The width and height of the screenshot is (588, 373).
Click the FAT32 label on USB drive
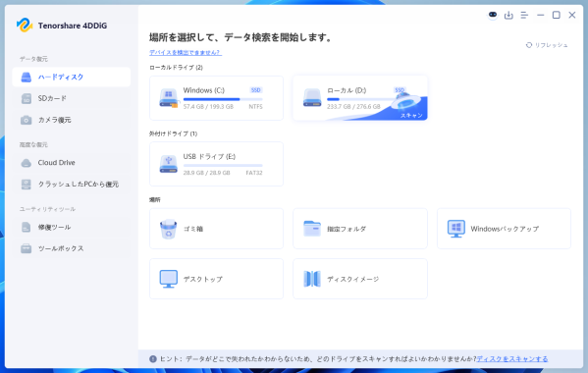click(x=254, y=173)
